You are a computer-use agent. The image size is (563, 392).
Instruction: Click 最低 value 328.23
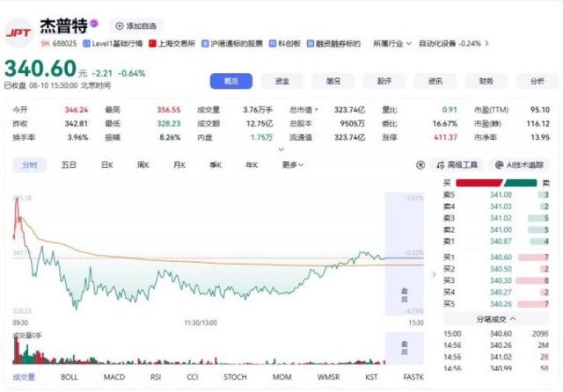[168, 124]
